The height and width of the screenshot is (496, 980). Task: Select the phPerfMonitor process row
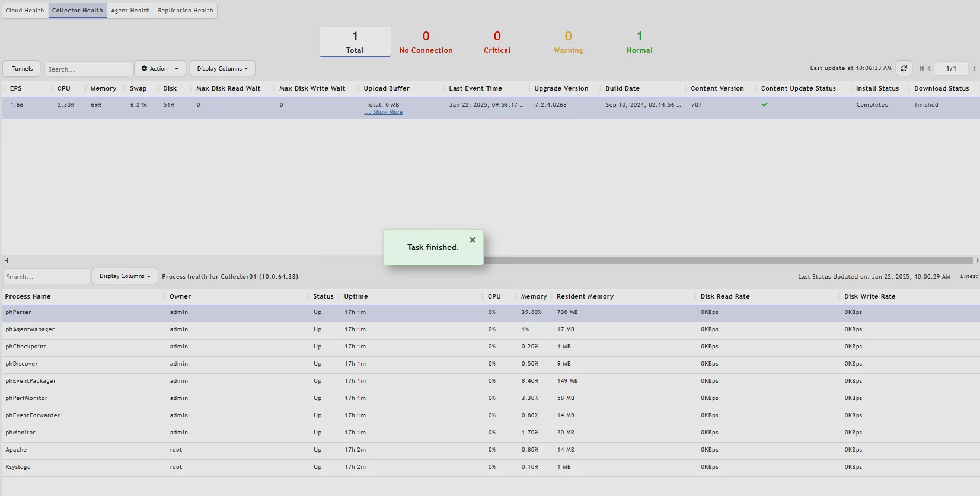click(491, 399)
